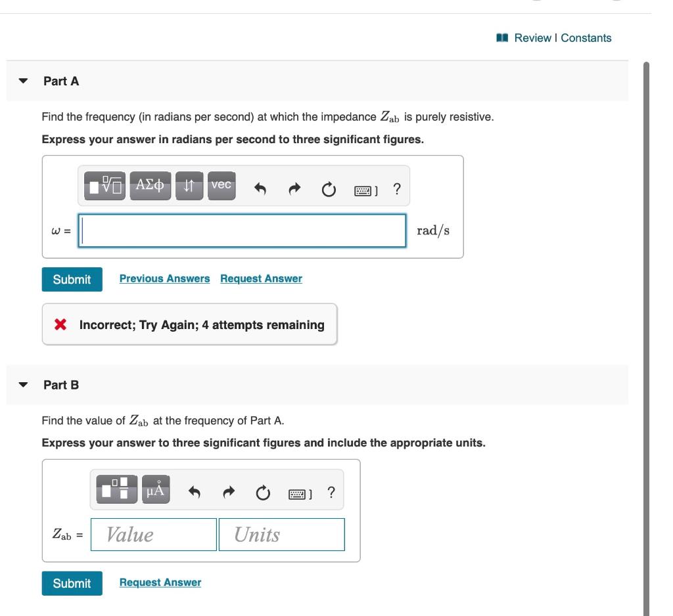Insert vector notation with vec button
673x616 pixels.
pos(221,186)
